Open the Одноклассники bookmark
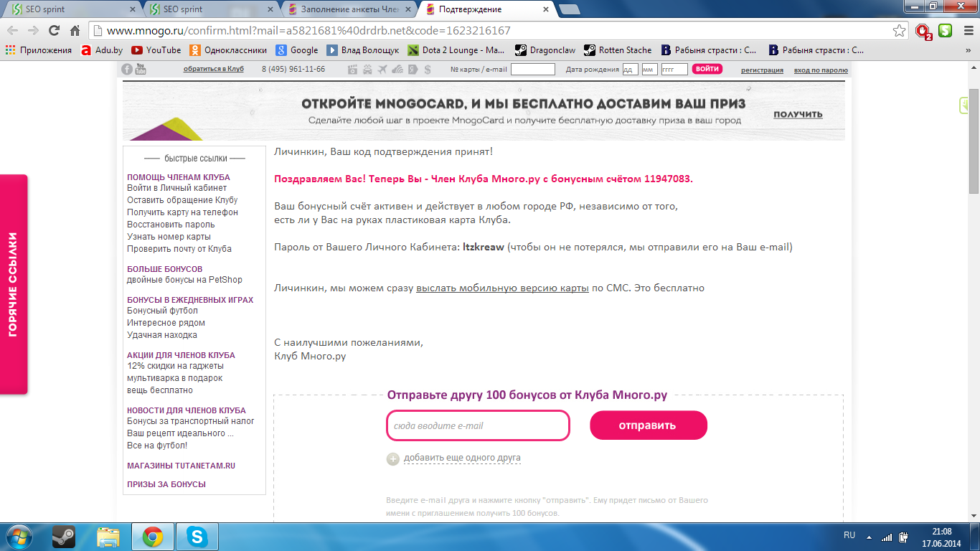Image resolution: width=980 pixels, height=551 pixels. click(228, 50)
